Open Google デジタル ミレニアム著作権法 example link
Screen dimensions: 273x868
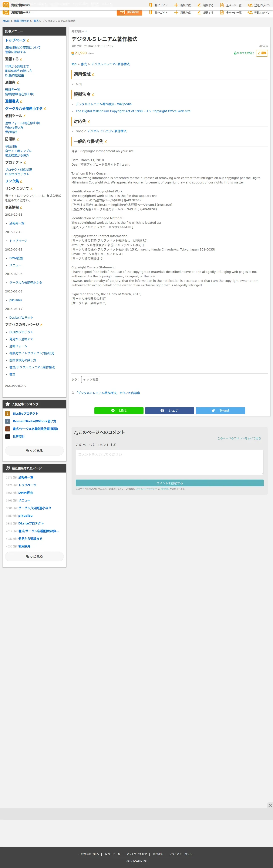point(107,131)
